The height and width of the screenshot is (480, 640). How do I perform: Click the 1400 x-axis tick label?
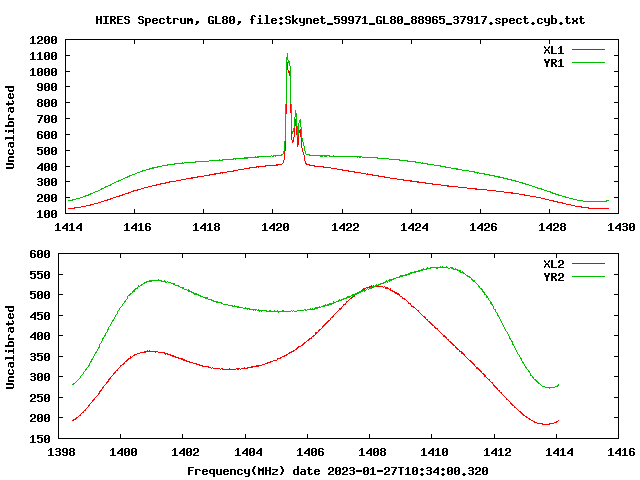[123, 452]
